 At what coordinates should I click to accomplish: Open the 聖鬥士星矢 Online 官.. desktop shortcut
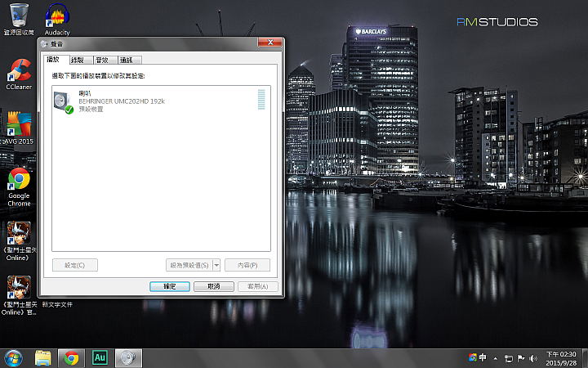(x=19, y=295)
